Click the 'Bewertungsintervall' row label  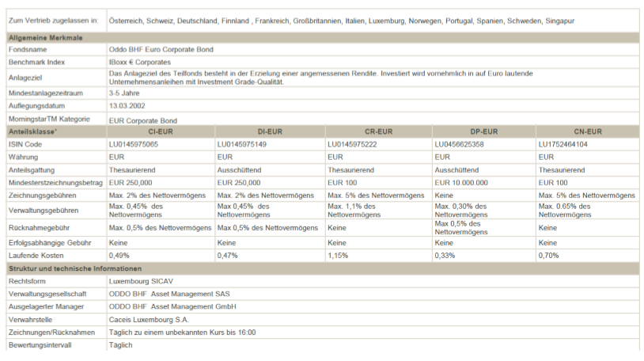40,345
